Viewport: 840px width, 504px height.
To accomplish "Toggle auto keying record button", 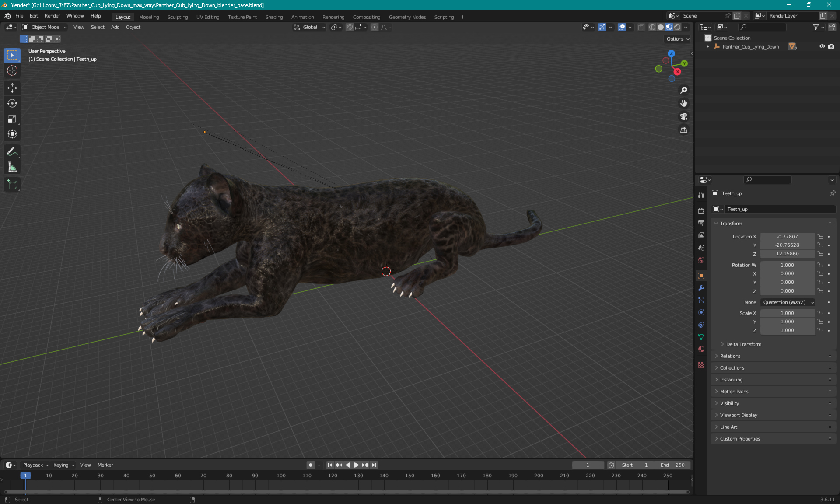I will [x=310, y=465].
